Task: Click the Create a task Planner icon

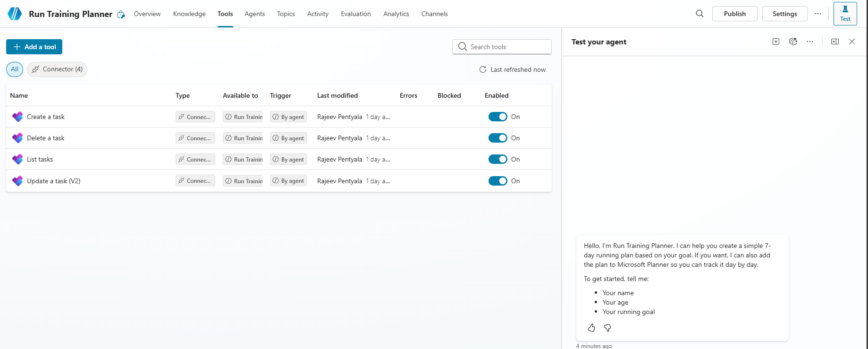Action: click(x=17, y=117)
